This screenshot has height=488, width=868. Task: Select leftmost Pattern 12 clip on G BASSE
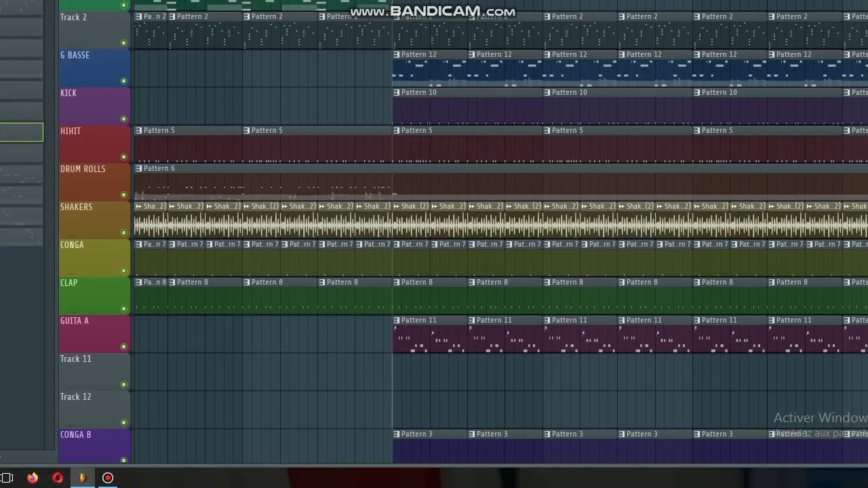(430, 68)
